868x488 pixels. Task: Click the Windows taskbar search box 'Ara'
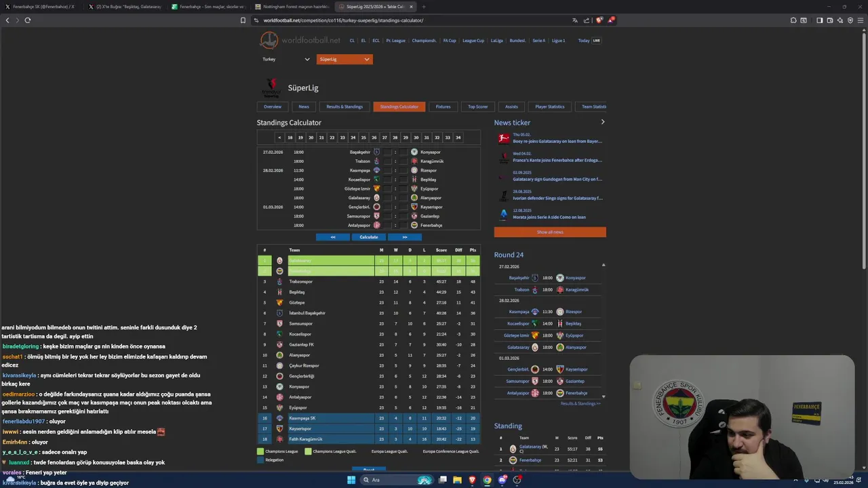pos(397,480)
